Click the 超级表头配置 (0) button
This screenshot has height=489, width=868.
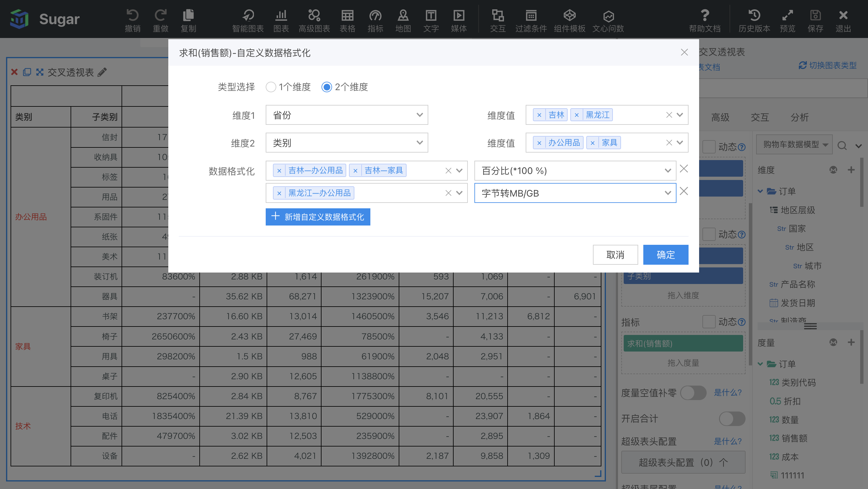(x=683, y=462)
